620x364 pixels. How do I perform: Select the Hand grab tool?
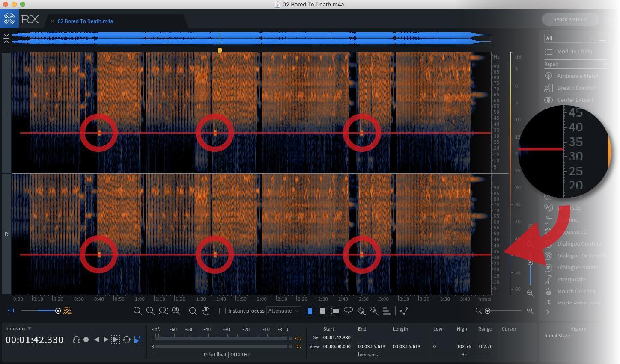tap(206, 311)
